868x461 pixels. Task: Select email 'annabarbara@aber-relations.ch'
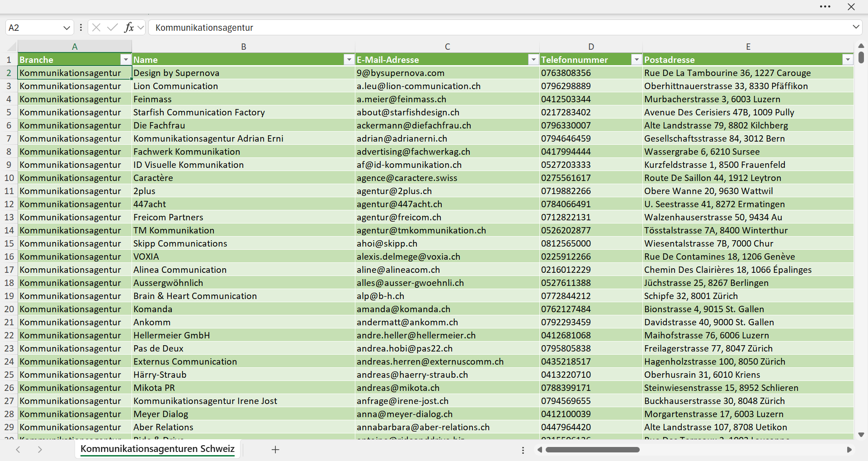click(x=447, y=427)
